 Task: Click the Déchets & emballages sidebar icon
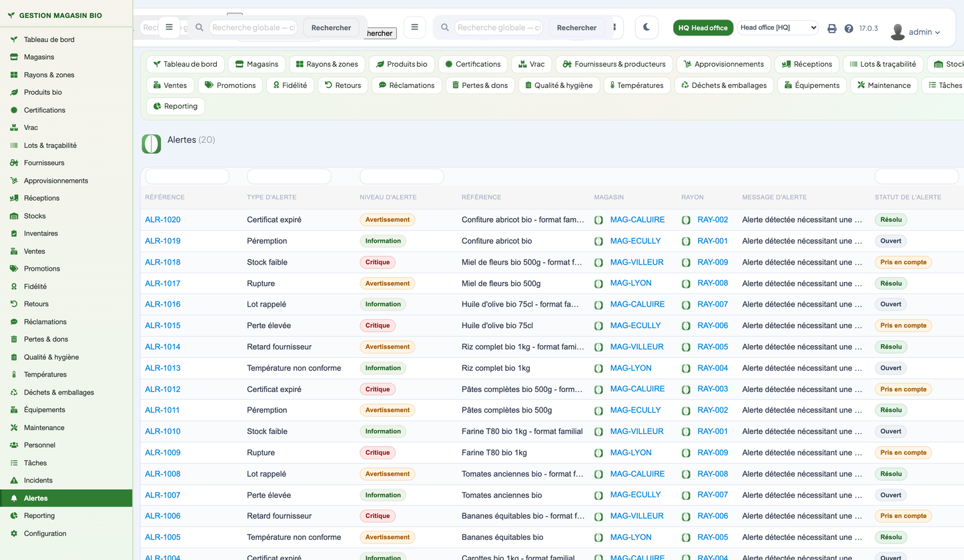14,392
